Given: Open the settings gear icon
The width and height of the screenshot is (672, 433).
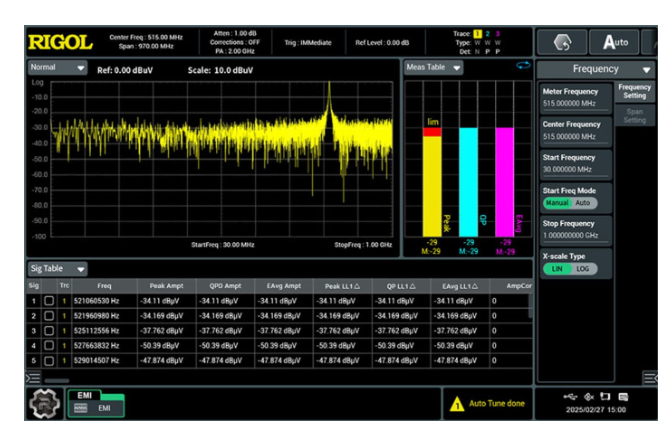Looking at the screenshot, I should [45, 403].
